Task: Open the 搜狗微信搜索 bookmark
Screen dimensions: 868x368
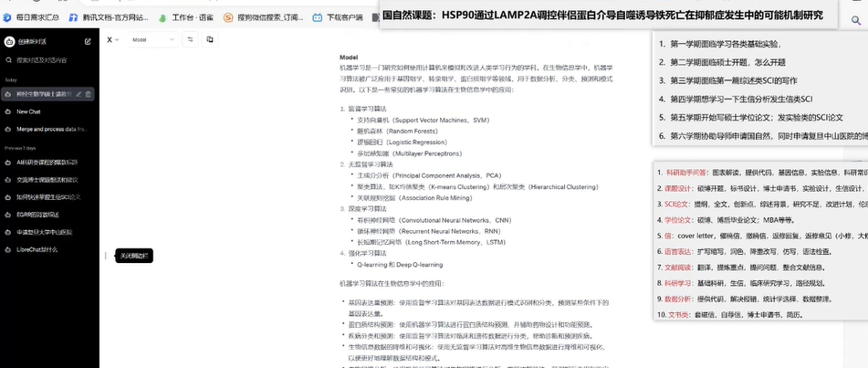Action: click(x=263, y=17)
